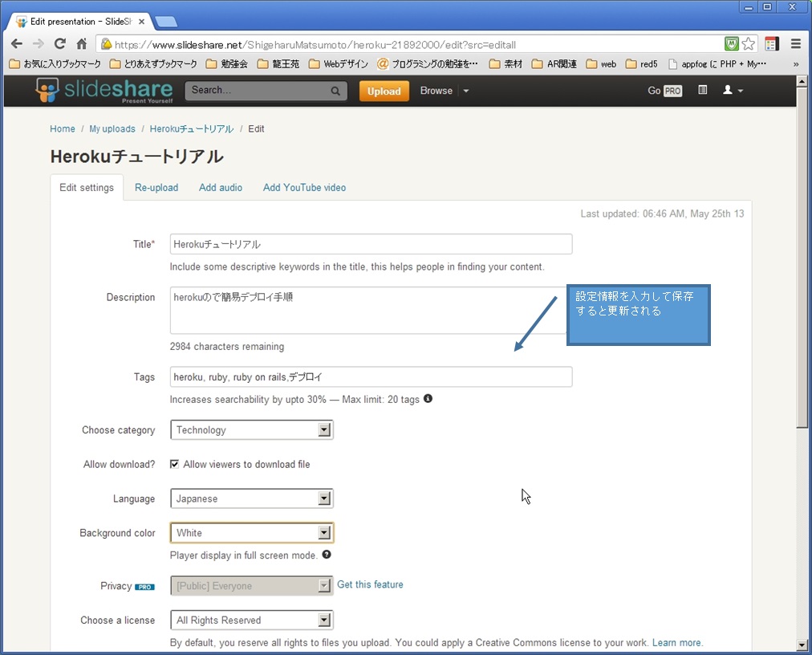The height and width of the screenshot is (655, 812).
Task: Expand the Choose category dropdown
Action: click(x=252, y=429)
